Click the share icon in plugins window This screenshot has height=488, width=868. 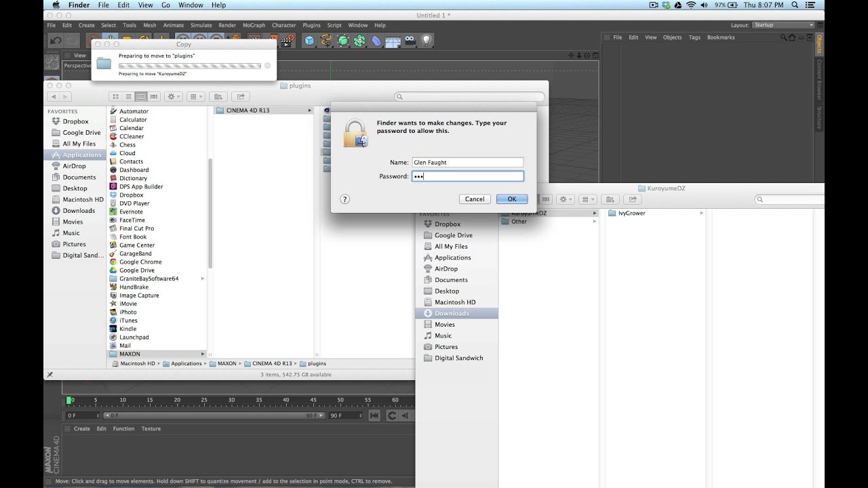241,97
